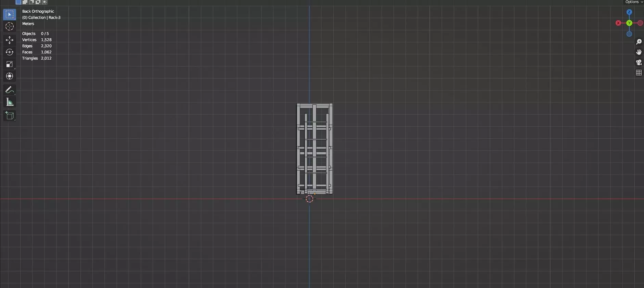Viewport: 644px width, 288px height.
Task: Set selection mode to subtract
Action: pos(31,2)
